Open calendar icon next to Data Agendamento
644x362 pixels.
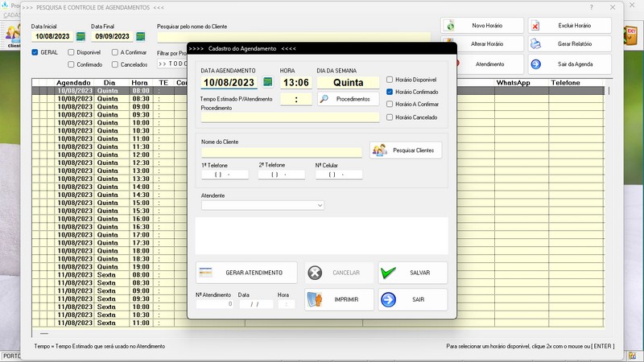tap(267, 82)
